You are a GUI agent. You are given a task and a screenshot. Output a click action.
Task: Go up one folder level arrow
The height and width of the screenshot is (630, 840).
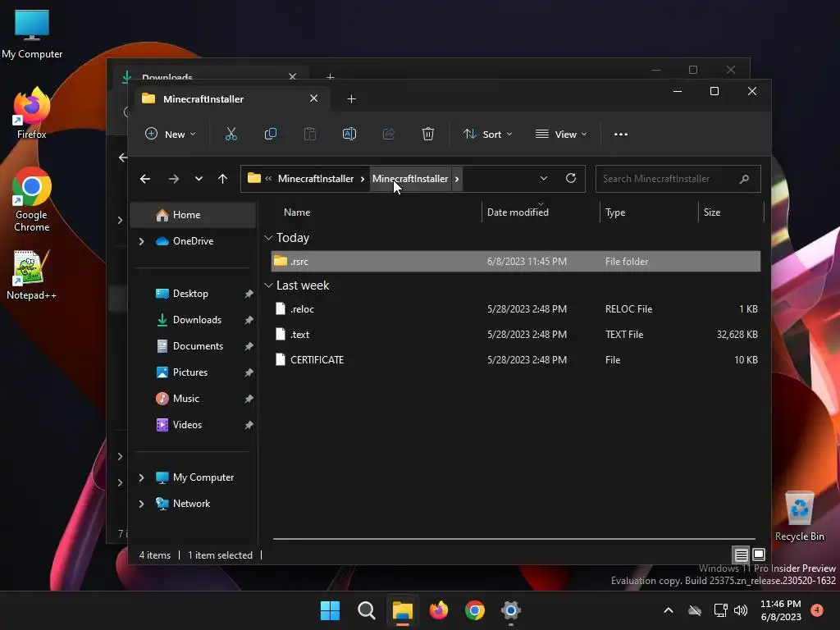[222, 179]
